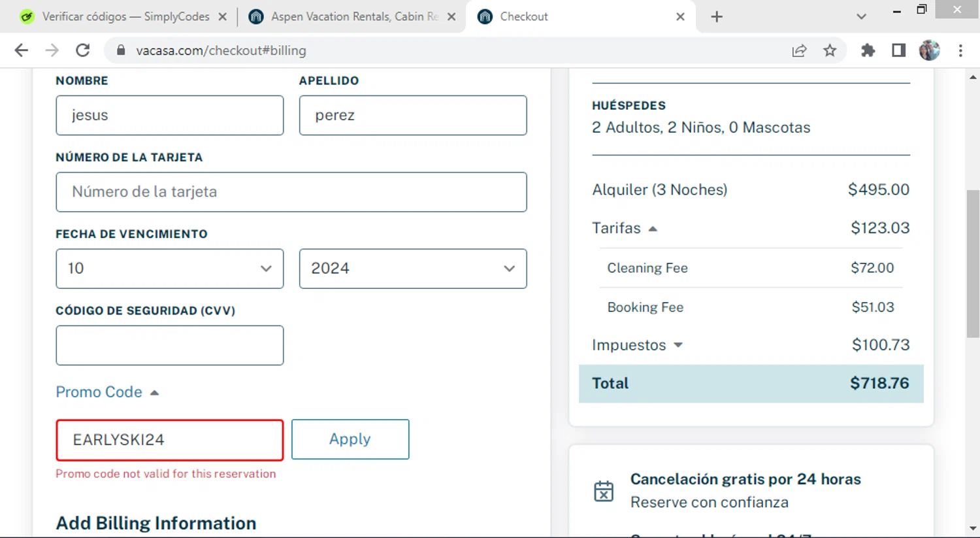This screenshot has height=538, width=980.
Task: Click the browser back arrow
Action: click(x=22, y=50)
